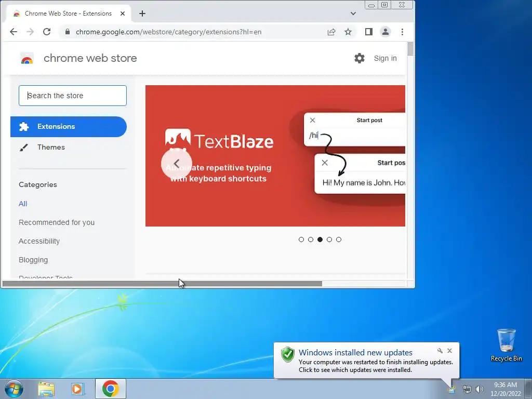532x399 pixels.
Task: Click the horizontal scrollbar thumb
Action: [x=162, y=284]
